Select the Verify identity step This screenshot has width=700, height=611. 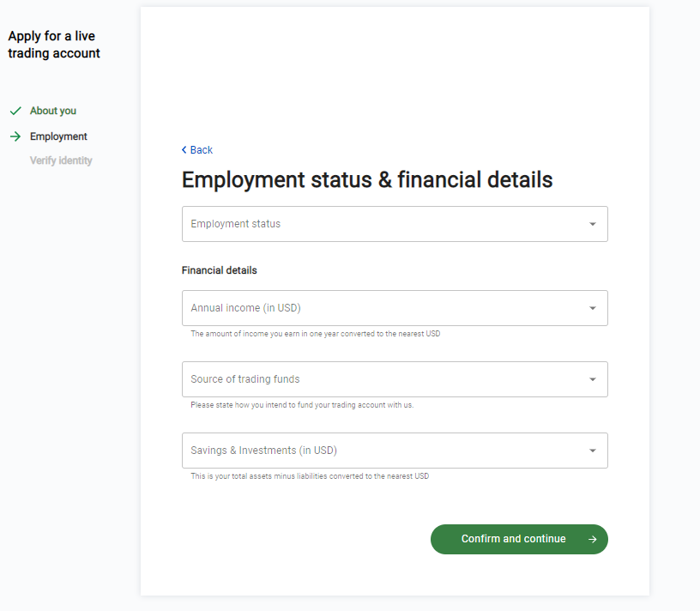61,160
